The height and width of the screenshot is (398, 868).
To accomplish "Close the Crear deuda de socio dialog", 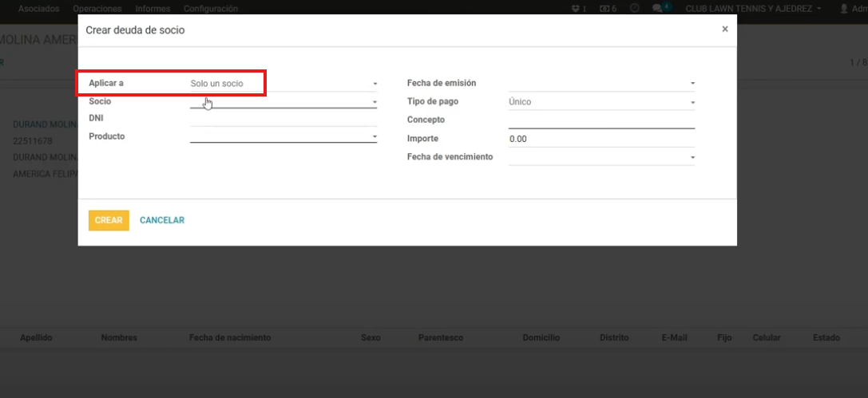I will coord(725,29).
